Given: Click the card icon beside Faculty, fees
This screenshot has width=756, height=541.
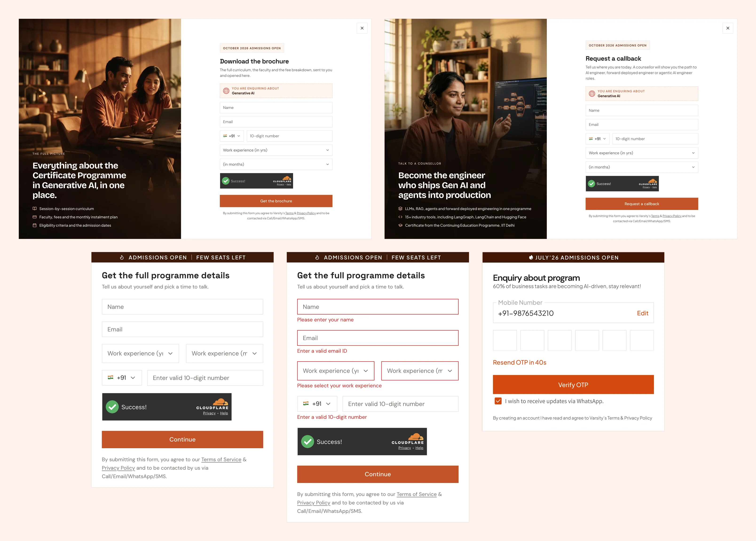Looking at the screenshot, I should [35, 217].
